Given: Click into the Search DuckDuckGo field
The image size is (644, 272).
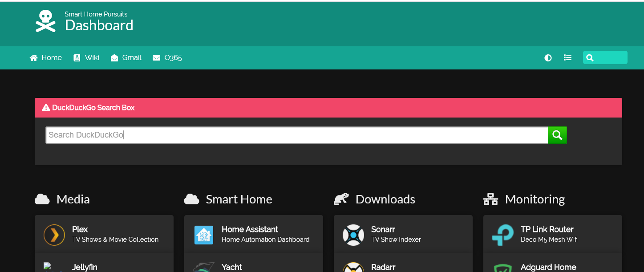Looking at the screenshot, I should click(x=296, y=135).
